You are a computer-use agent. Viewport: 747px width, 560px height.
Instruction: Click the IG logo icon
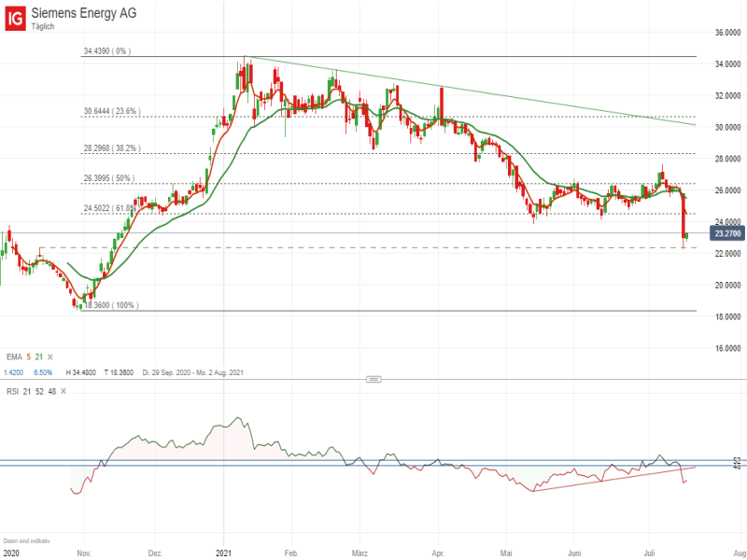coord(15,19)
